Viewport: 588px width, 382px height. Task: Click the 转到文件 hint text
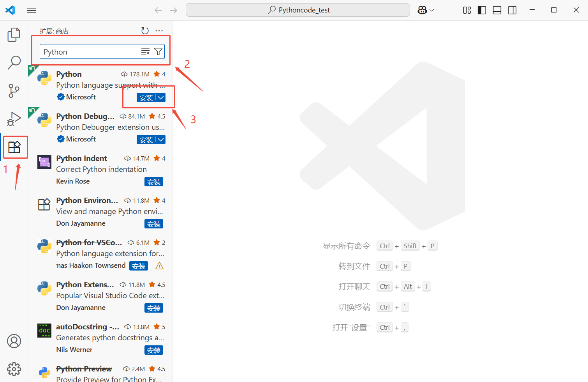tap(354, 266)
